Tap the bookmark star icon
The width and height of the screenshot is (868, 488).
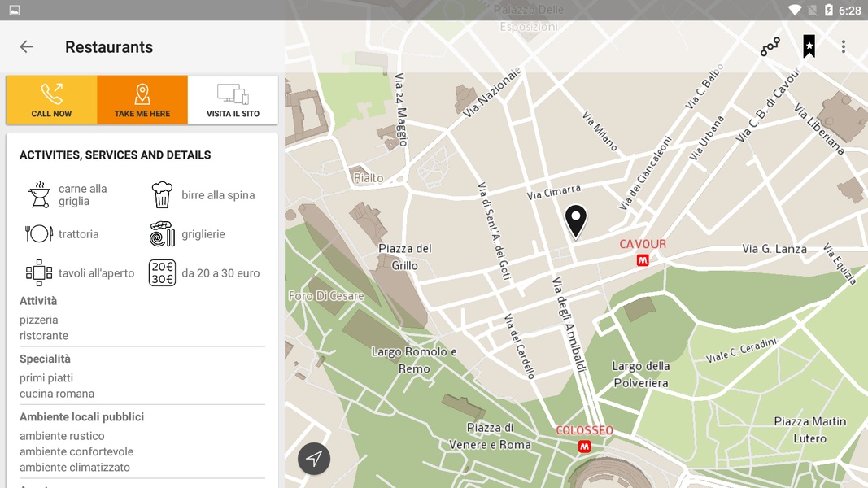[x=809, y=46]
